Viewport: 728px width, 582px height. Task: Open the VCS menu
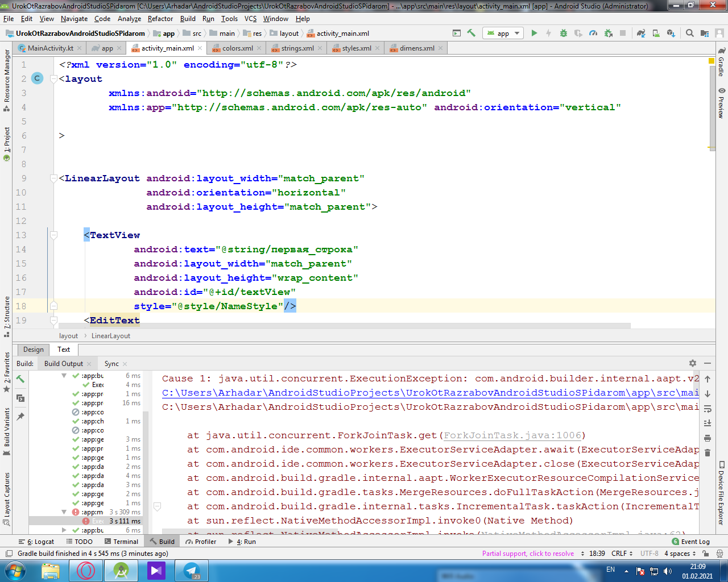tap(250, 19)
